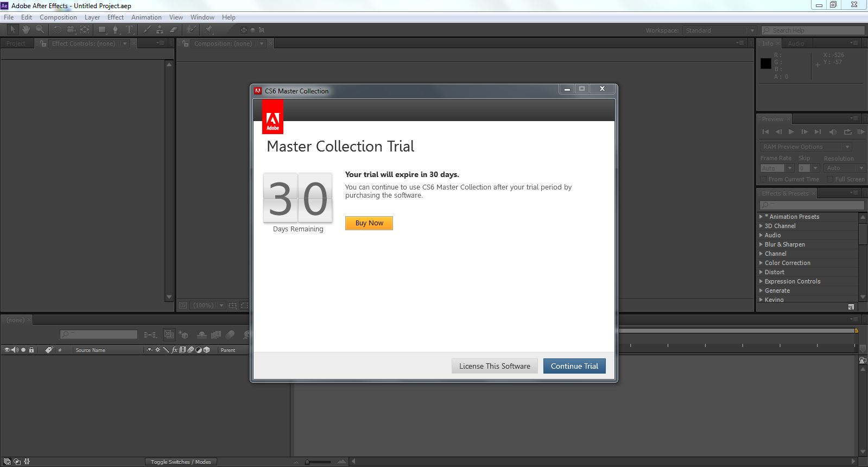
Task: Select the Unified Camera tool
Action: click(71, 30)
